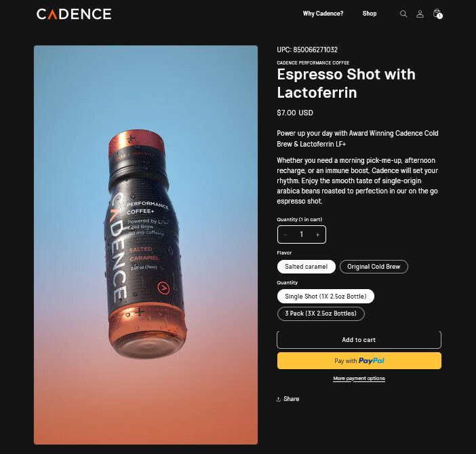Click the share upload arrow icon
476x454 pixels.
pyautogui.click(x=279, y=399)
